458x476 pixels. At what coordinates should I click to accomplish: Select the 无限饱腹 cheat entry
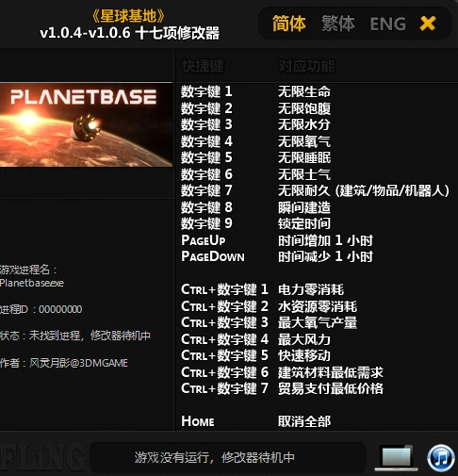tap(304, 108)
